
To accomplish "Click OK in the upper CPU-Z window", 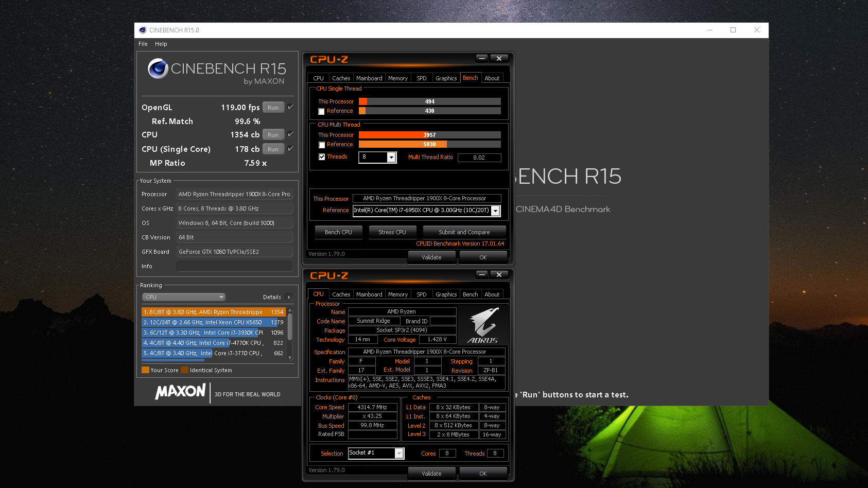I will (x=483, y=257).
